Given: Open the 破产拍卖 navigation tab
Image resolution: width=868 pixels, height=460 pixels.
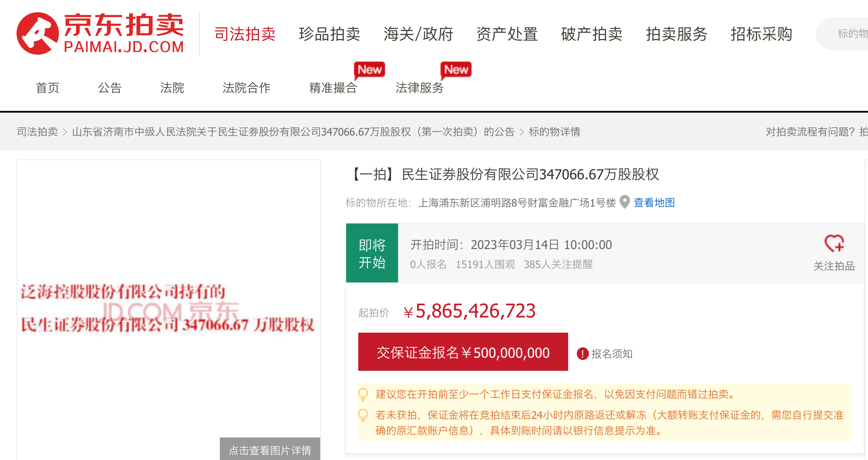Looking at the screenshot, I should (x=592, y=34).
